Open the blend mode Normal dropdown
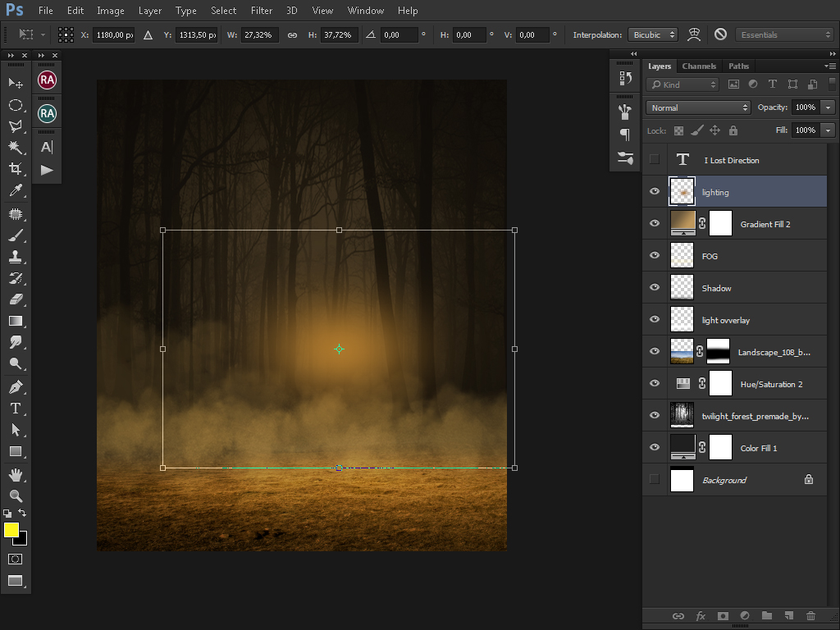 [698, 107]
